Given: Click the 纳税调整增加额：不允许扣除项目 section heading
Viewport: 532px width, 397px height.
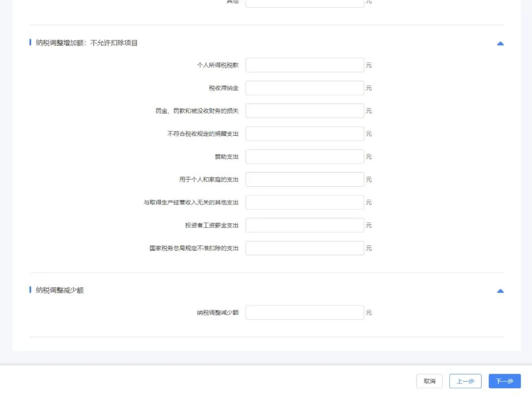Looking at the screenshot, I should click(x=87, y=43).
